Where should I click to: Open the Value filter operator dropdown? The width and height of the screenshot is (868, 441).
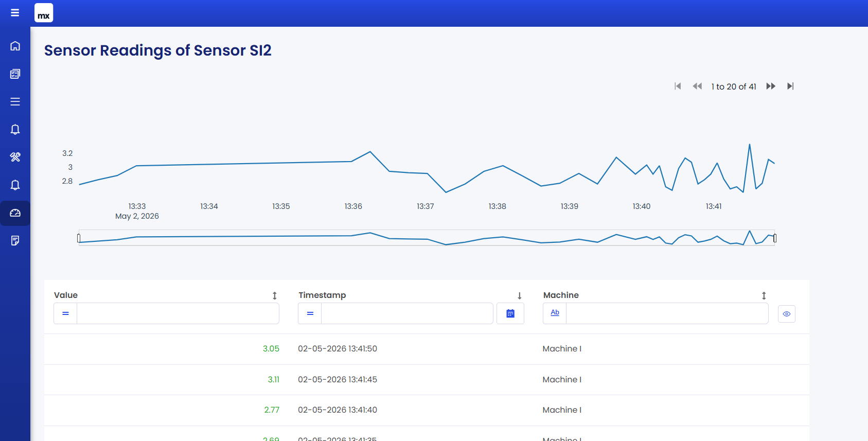(65, 313)
